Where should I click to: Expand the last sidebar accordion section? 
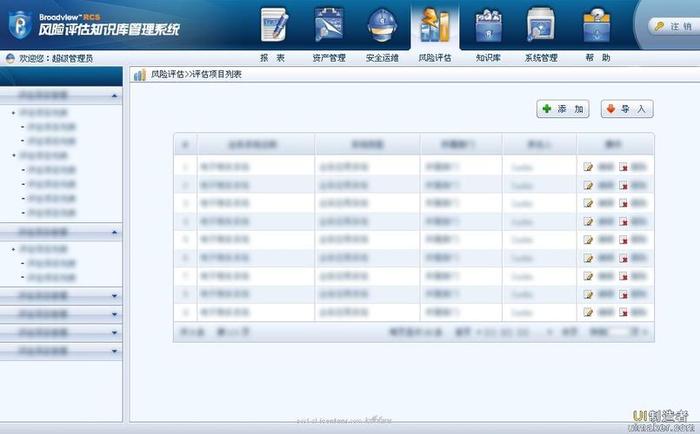[x=114, y=351]
